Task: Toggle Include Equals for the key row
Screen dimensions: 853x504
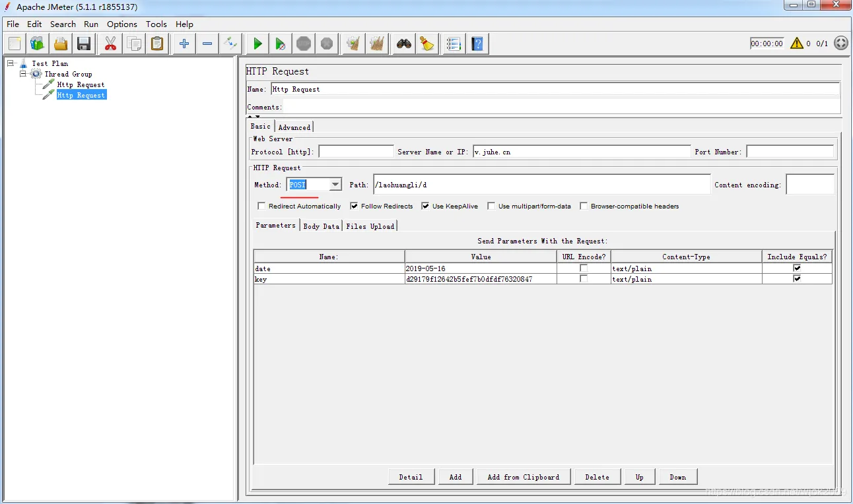Action: coord(797,279)
